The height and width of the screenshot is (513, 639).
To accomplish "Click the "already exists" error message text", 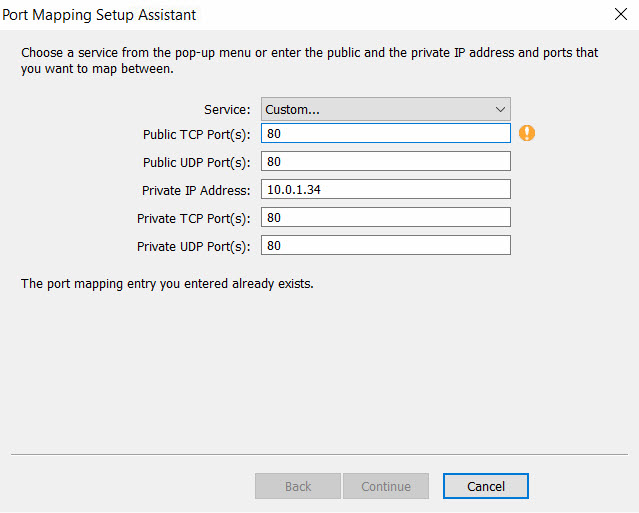I will [x=167, y=284].
